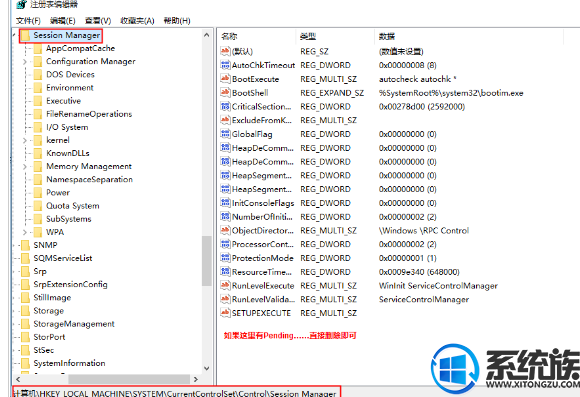
Task: Click the tree pane scroll down arrow
Action: click(206, 368)
